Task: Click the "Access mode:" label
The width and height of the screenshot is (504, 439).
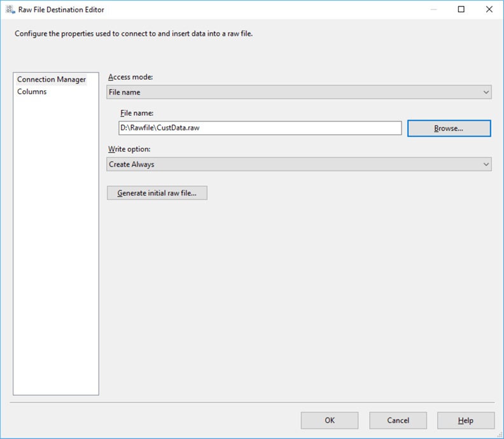Action: pos(130,77)
